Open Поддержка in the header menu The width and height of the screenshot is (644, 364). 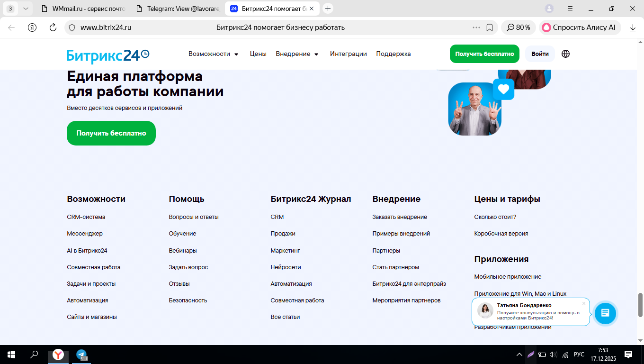[x=394, y=54]
